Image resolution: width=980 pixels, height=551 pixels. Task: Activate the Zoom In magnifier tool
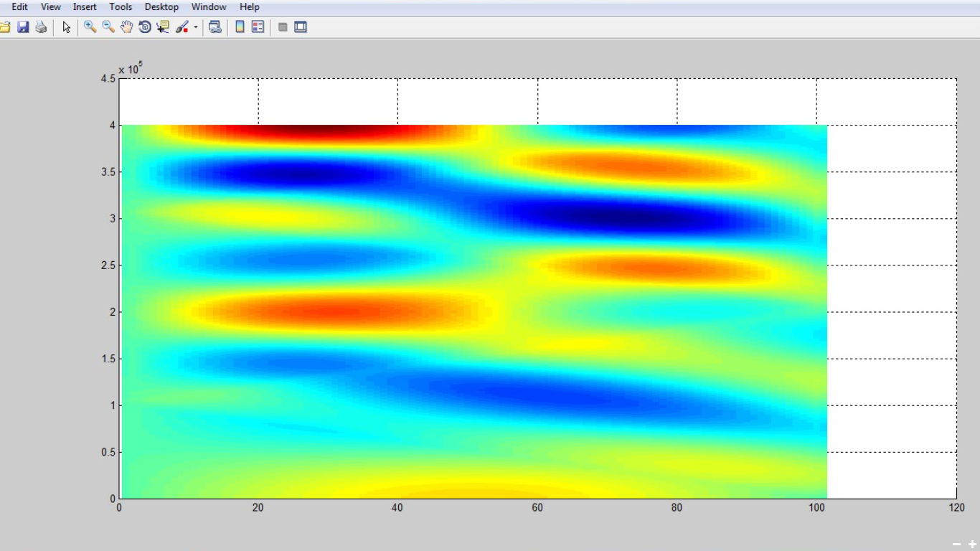pos(90,27)
